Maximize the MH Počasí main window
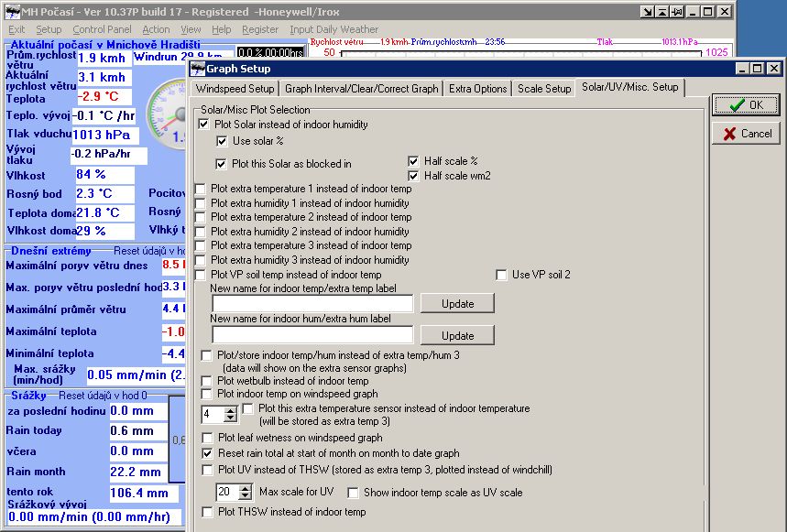The image size is (787, 532). (708, 12)
